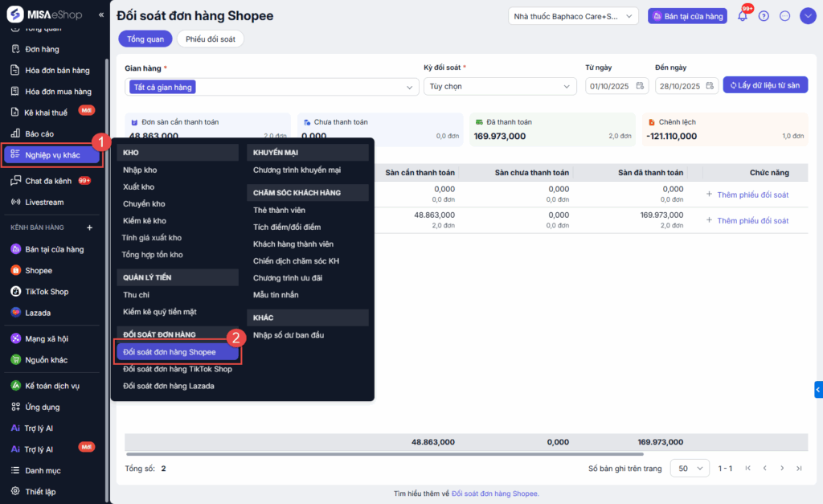The width and height of the screenshot is (823, 504).
Task: Choose Nhập kho from menu
Action: click(x=140, y=170)
